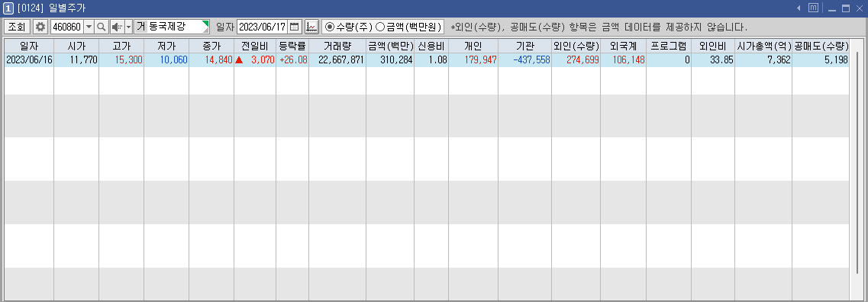Click the low price 10,060 cell
This screenshot has height=302, width=868.
(x=166, y=59)
